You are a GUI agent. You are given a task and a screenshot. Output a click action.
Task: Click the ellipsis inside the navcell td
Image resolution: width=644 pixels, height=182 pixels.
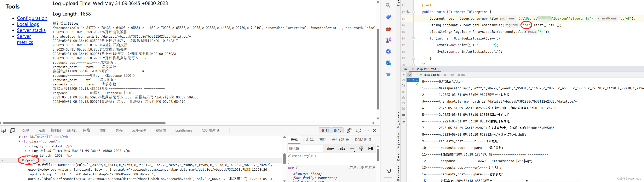click(x=57, y=137)
